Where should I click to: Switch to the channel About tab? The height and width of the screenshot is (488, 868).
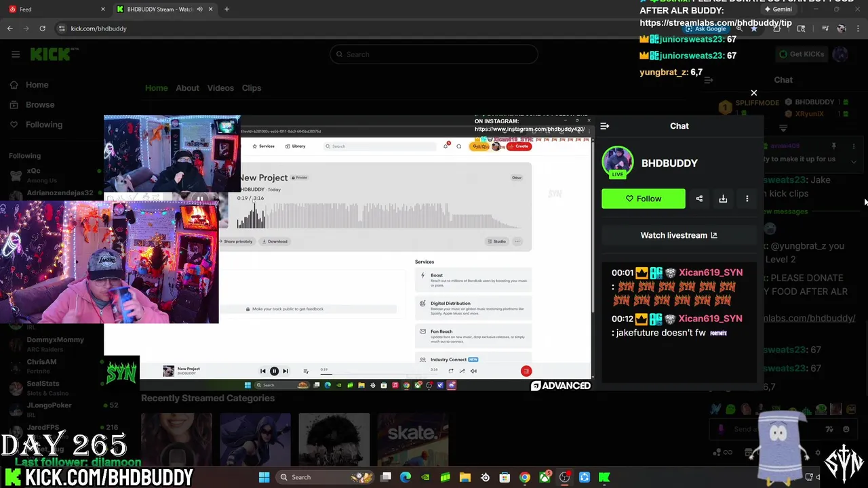(x=187, y=88)
